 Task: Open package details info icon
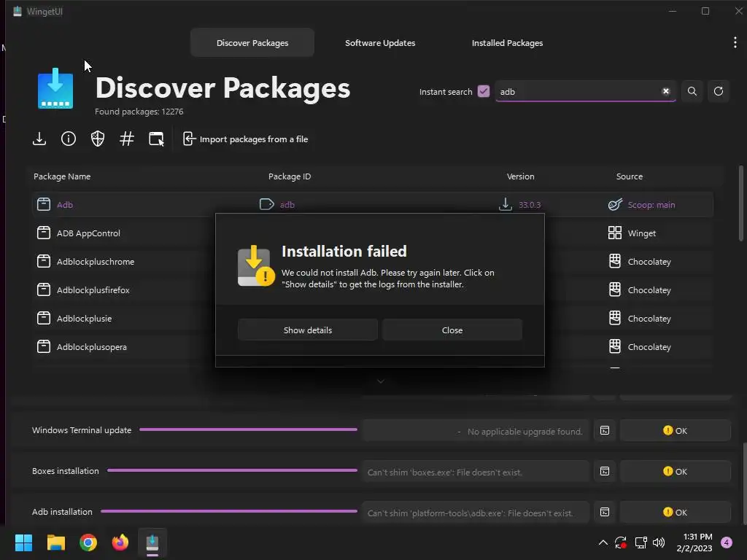pyautogui.click(x=69, y=139)
